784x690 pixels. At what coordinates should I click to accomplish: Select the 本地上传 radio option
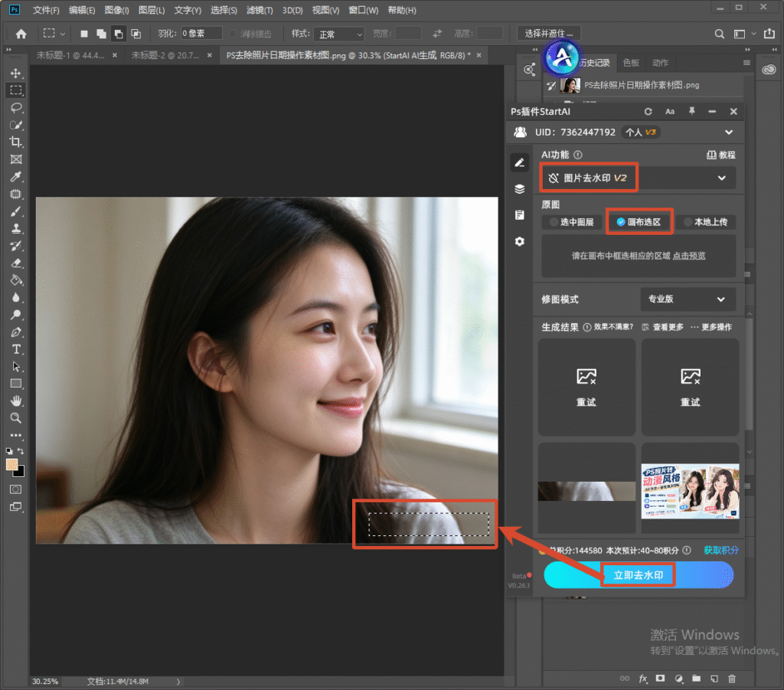(705, 222)
